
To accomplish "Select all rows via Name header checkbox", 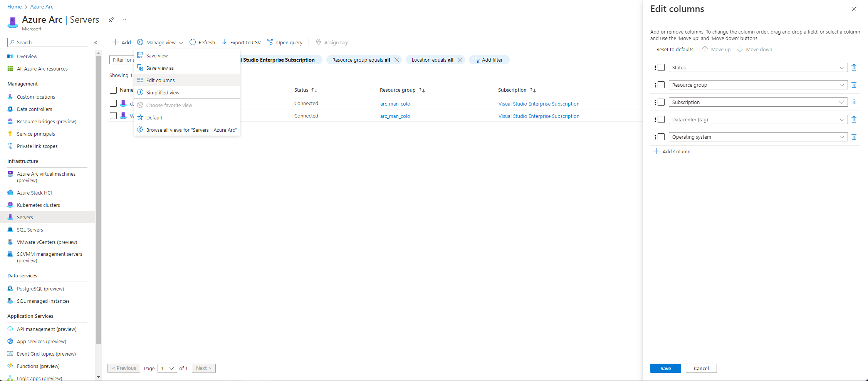I will click(x=113, y=90).
